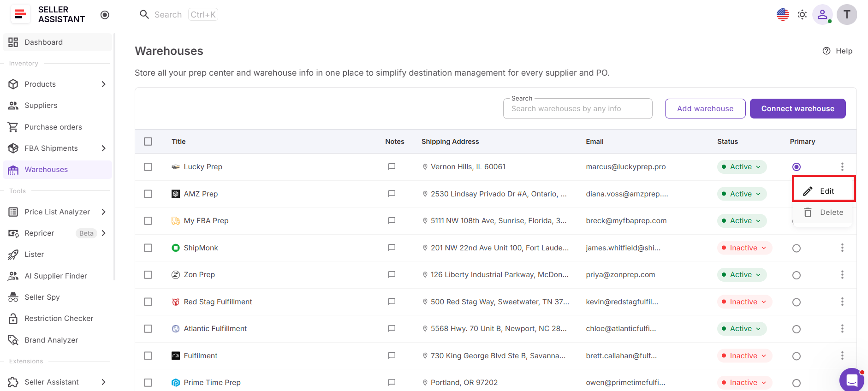This screenshot has height=391, width=868.
Task: Open notes for Red Stag Fulfillment
Action: pos(392,302)
